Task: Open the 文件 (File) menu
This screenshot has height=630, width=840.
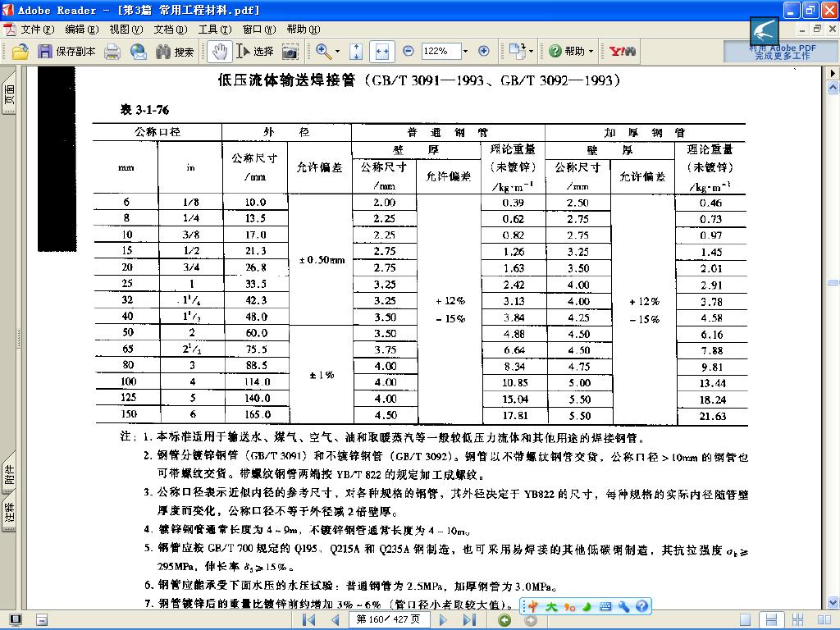Action: 38,30
